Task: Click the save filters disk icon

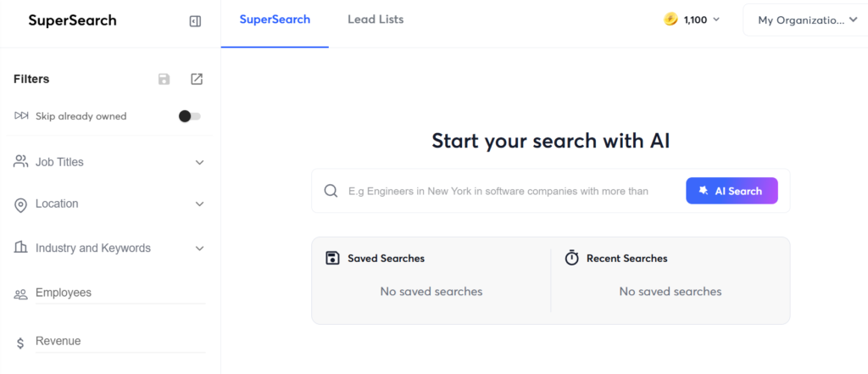Action: tap(164, 79)
